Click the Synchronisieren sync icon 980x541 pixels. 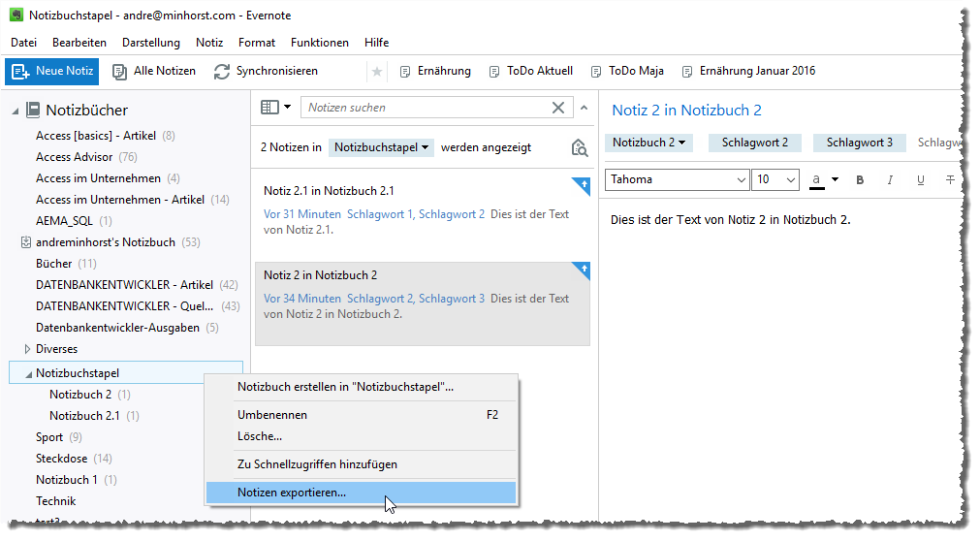click(x=222, y=72)
